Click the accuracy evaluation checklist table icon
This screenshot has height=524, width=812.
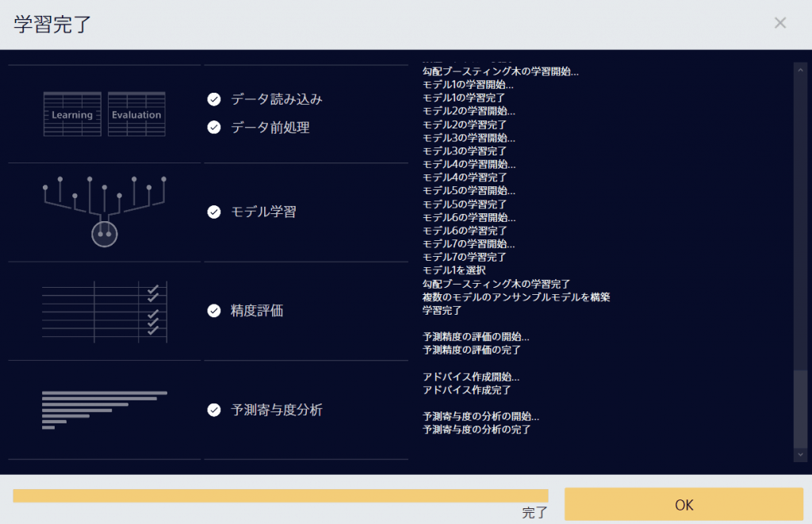pos(104,311)
